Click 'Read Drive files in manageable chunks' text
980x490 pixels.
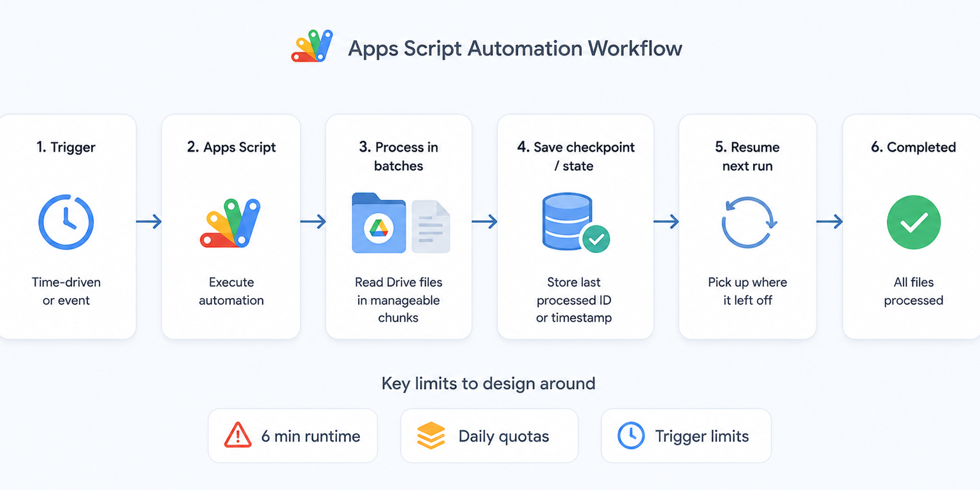(x=398, y=299)
